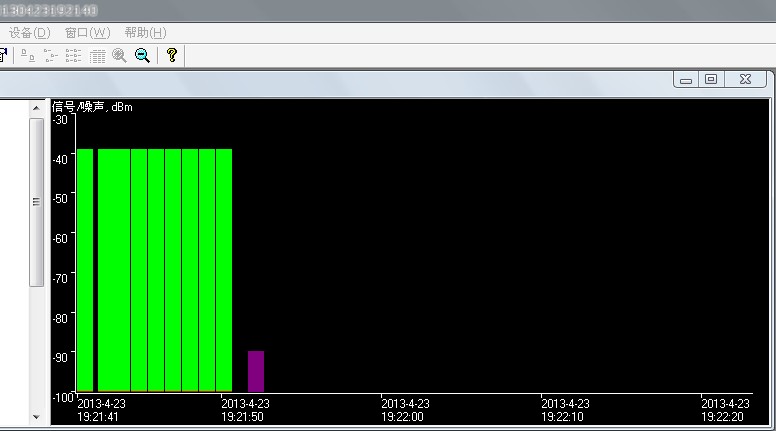Switch to details table view icon

(x=97, y=56)
